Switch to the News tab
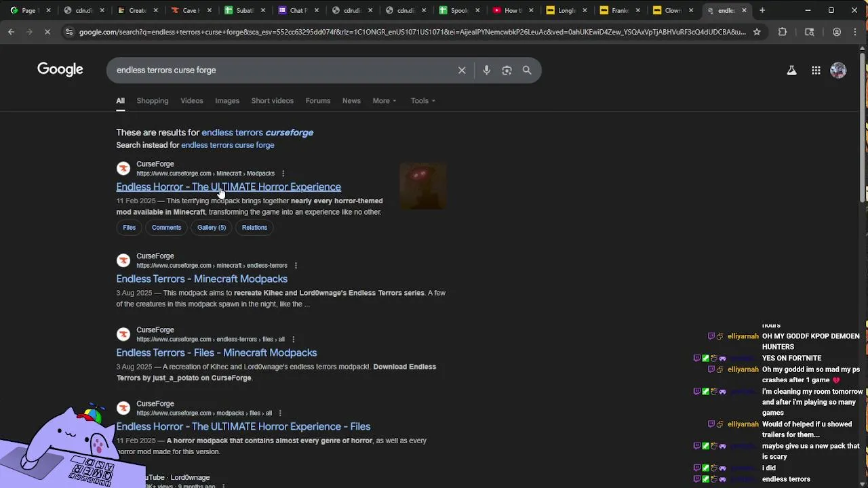868x488 pixels. click(351, 101)
